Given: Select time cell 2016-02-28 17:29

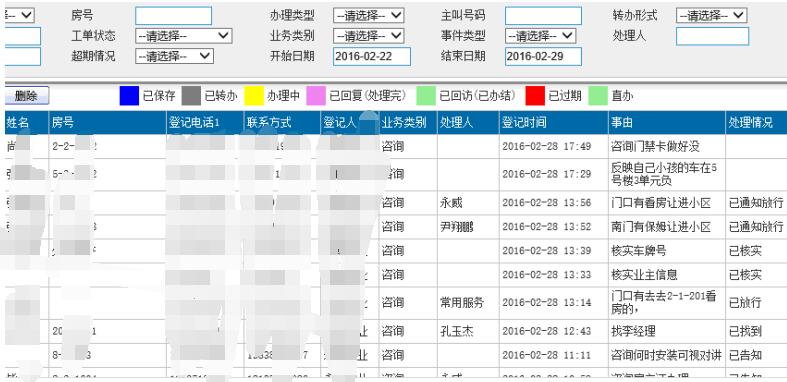Looking at the screenshot, I should 554,175.
